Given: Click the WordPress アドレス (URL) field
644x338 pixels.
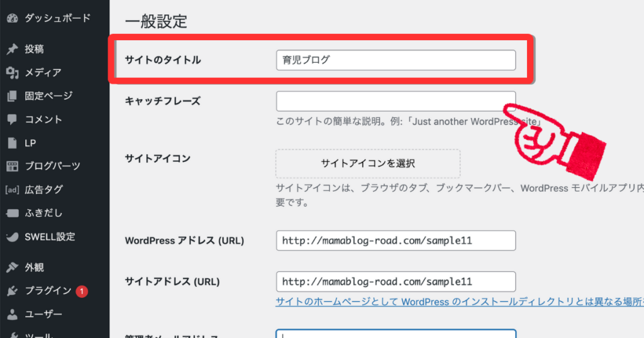Looking at the screenshot, I should (x=396, y=241).
